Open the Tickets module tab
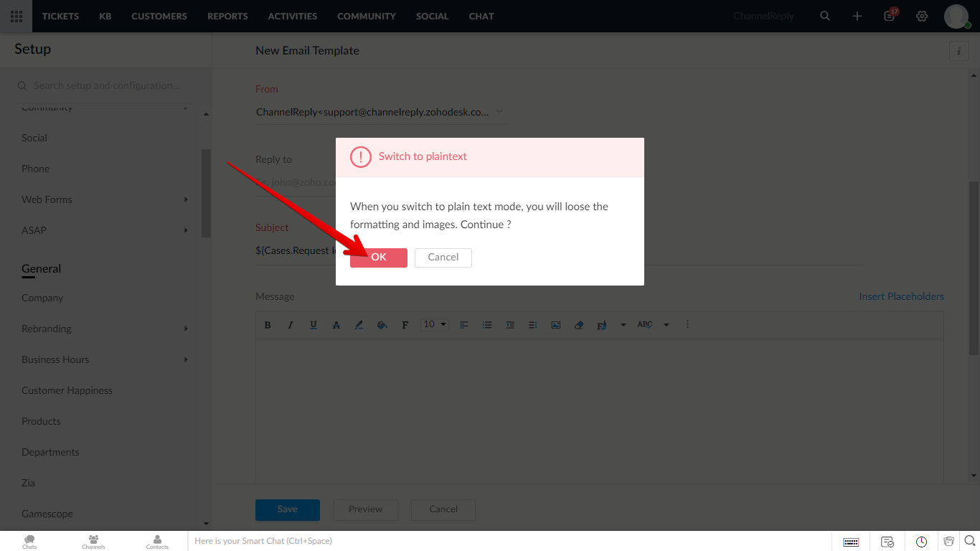Image resolution: width=980 pixels, height=551 pixels. point(60,16)
